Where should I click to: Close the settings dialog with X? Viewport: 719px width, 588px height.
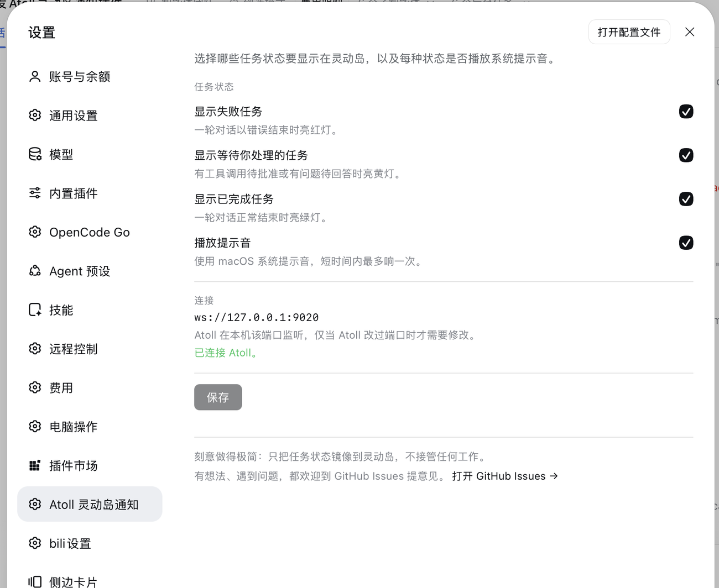[690, 32]
